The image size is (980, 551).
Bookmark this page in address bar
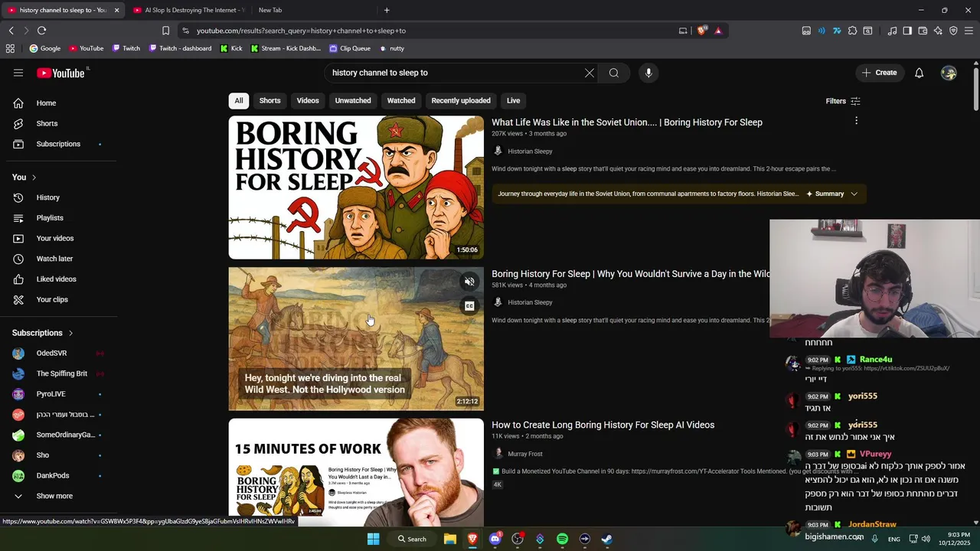point(165,31)
